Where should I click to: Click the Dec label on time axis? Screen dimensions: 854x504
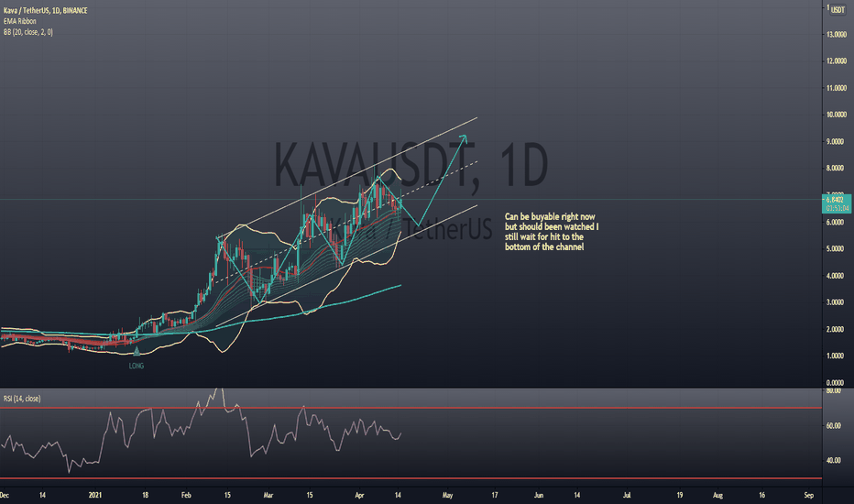coord(5,495)
